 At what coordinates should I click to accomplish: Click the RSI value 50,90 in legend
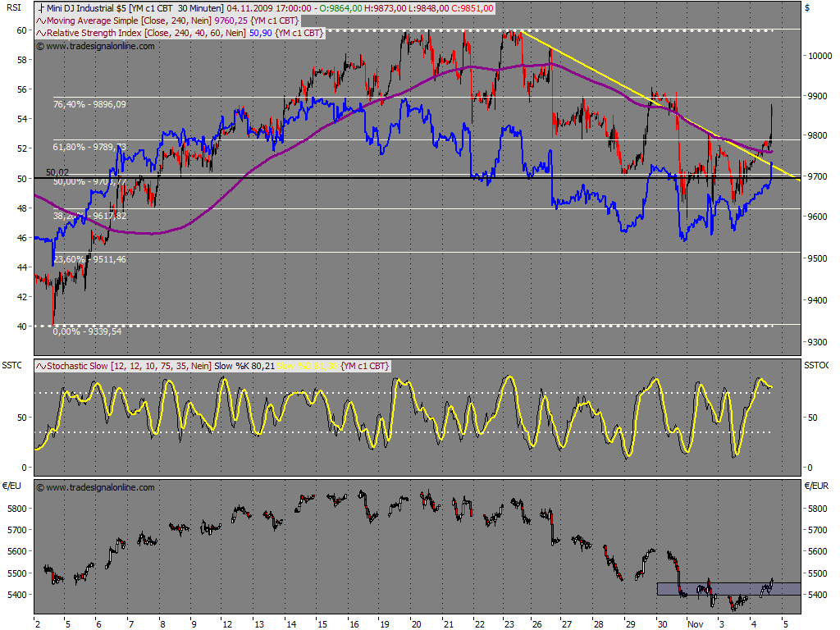coord(261,33)
